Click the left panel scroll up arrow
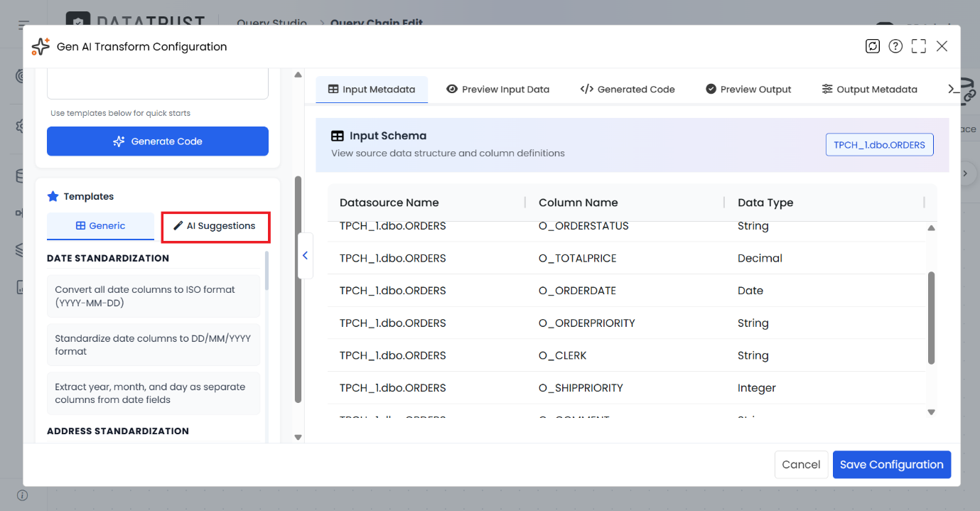 click(298, 74)
